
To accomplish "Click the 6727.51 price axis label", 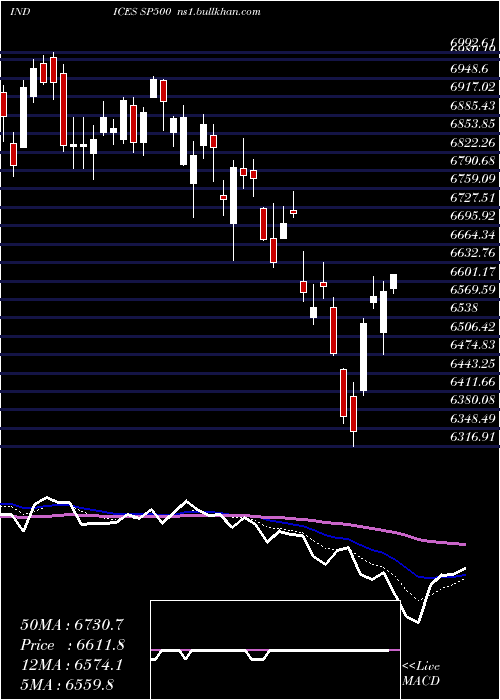I will pyautogui.click(x=473, y=199).
